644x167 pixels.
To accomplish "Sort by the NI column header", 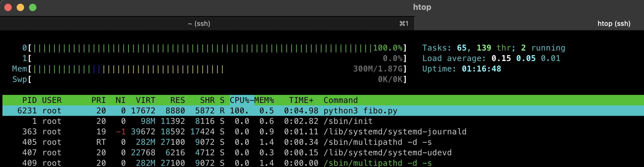I will 120,100.
